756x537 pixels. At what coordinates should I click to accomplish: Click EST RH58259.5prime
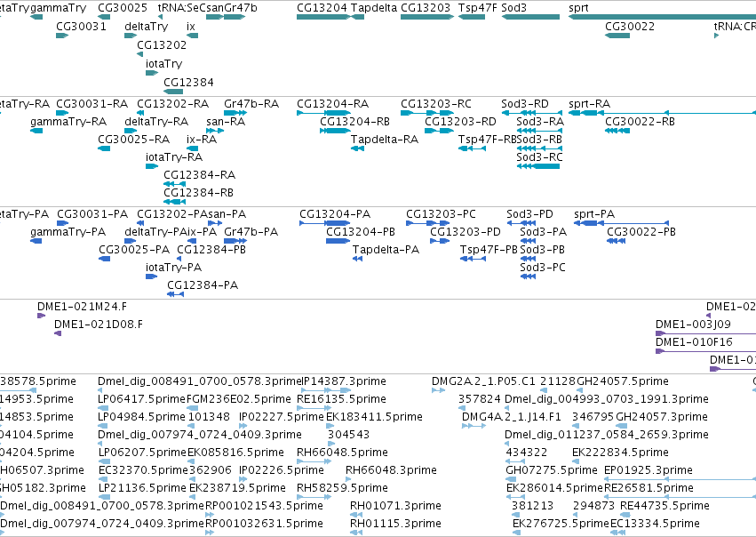coord(342,488)
